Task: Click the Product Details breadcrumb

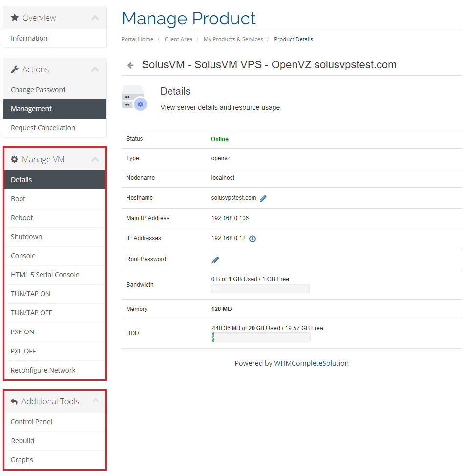Action: [x=294, y=39]
